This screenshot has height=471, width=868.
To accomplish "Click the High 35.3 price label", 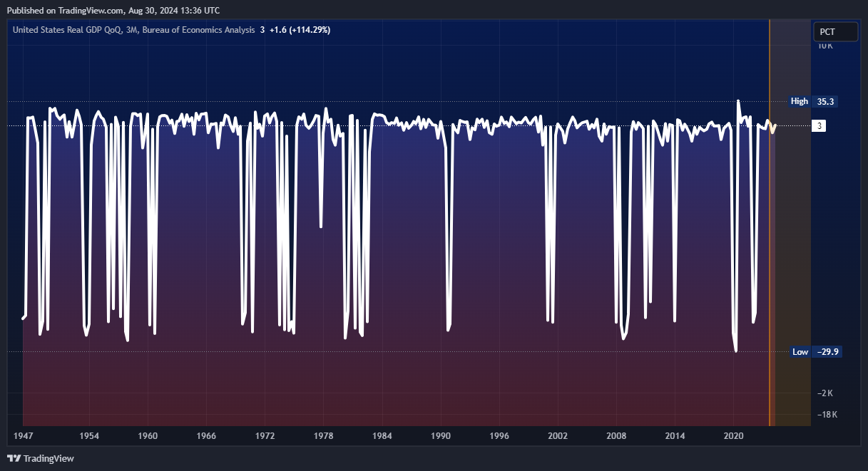I will coord(813,101).
